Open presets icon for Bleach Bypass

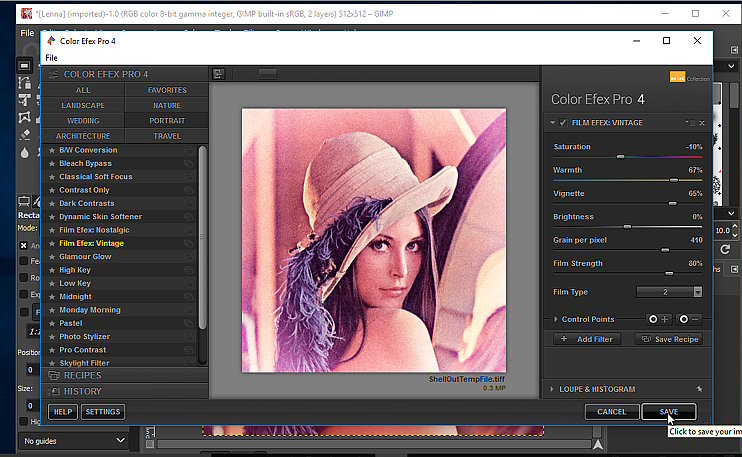tap(188, 164)
